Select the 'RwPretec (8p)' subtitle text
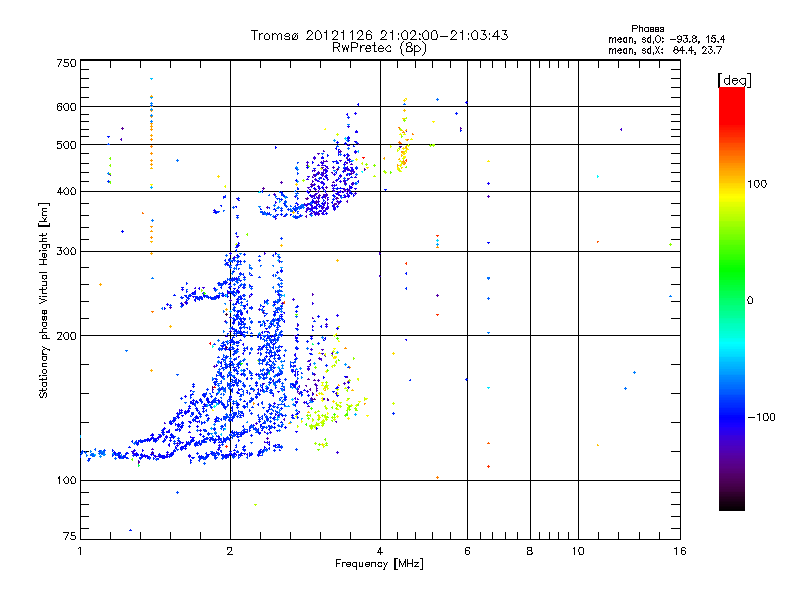Viewport: 800px width, 600px height. click(x=380, y=48)
